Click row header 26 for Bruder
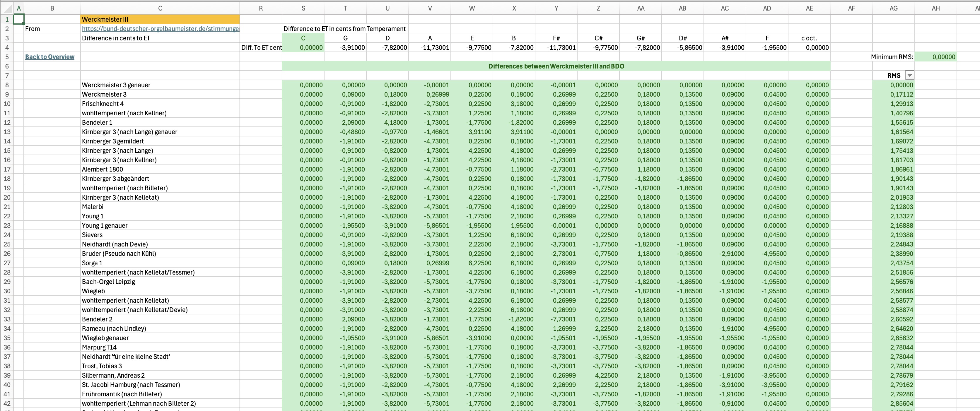This screenshot has height=411, width=980. (x=7, y=254)
